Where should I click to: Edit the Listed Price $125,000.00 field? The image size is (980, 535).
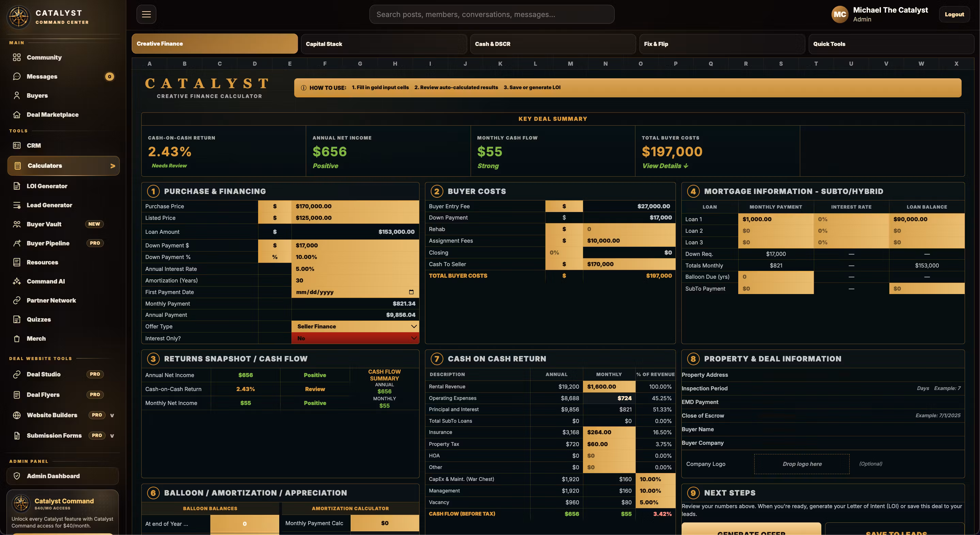[x=355, y=218]
